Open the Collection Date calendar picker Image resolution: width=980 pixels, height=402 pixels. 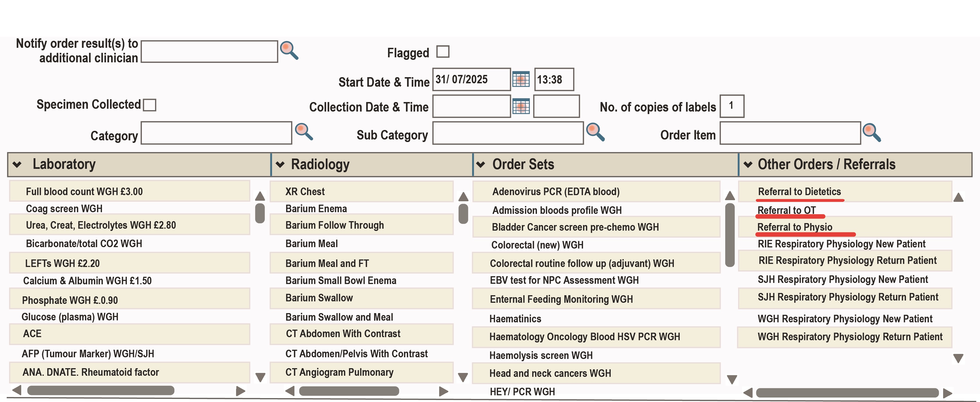click(x=521, y=107)
